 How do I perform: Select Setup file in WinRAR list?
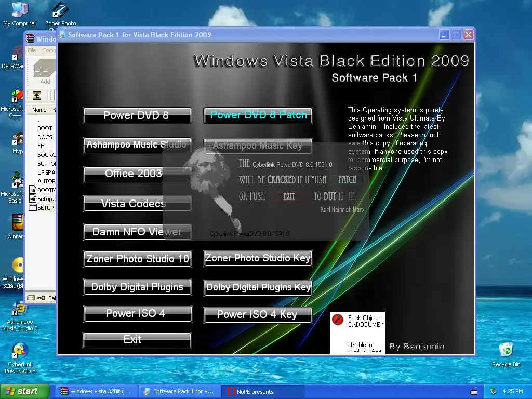click(x=43, y=199)
